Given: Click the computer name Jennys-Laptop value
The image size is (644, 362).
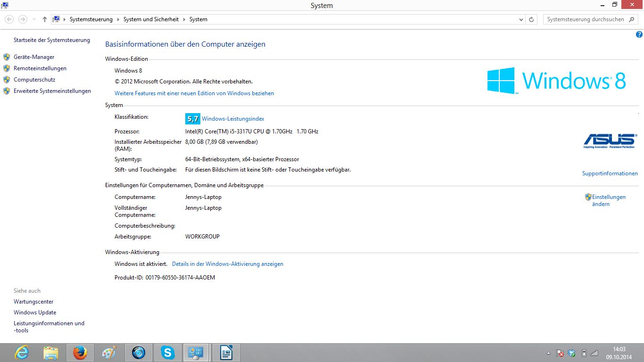Looking at the screenshot, I should pyautogui.click(x=203, y=197).
